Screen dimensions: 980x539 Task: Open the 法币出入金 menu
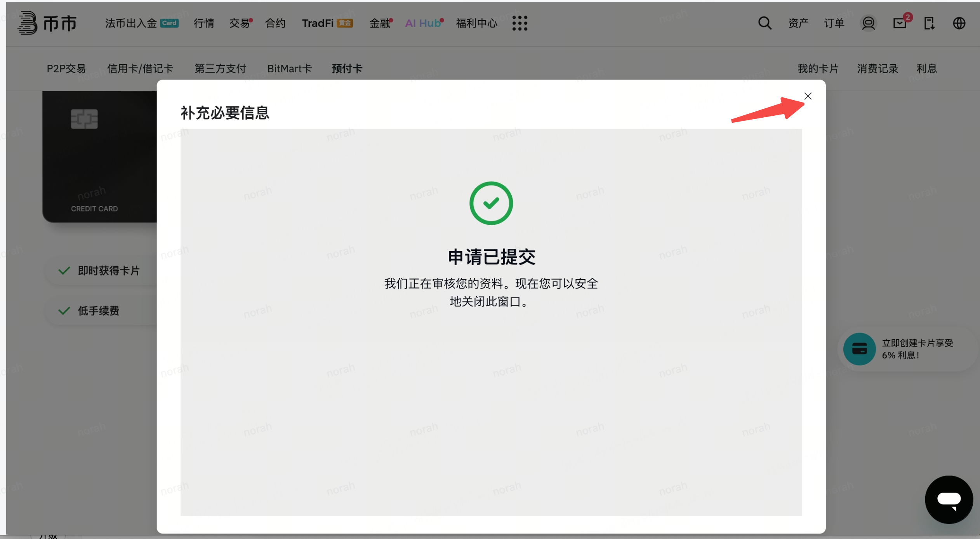(131, 23)
